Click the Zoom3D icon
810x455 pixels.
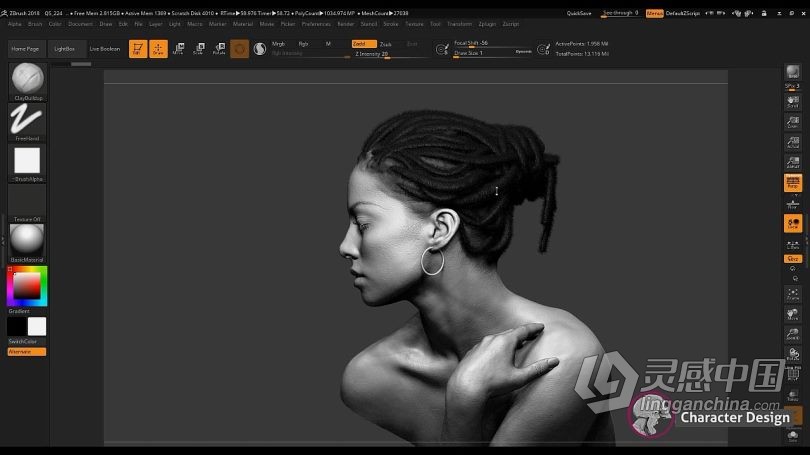point(793,335)
